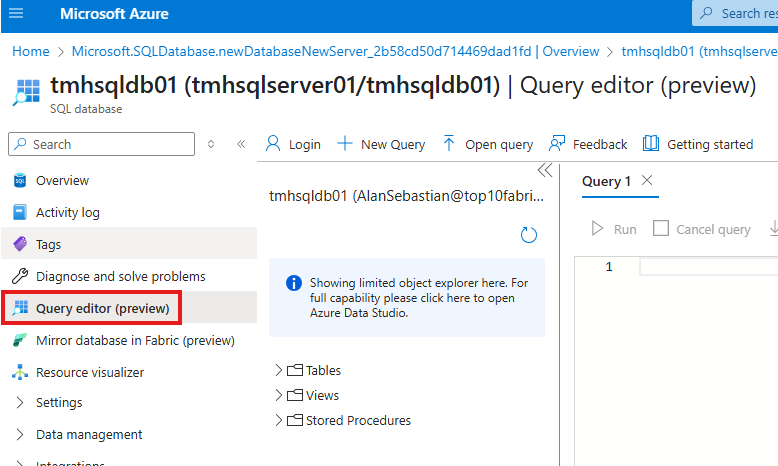Switch to the Query 1 tab

coord(606,182)
